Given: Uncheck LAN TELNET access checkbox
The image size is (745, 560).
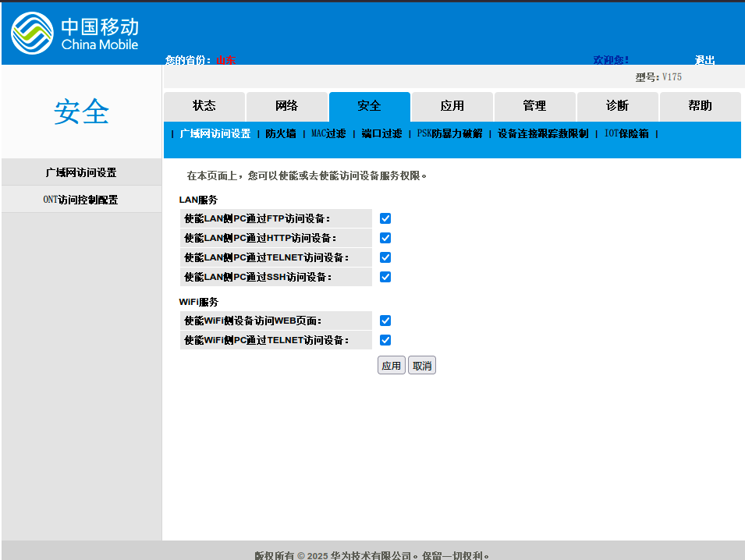Looking at the screenshot, I should click(x=385, y=257).
